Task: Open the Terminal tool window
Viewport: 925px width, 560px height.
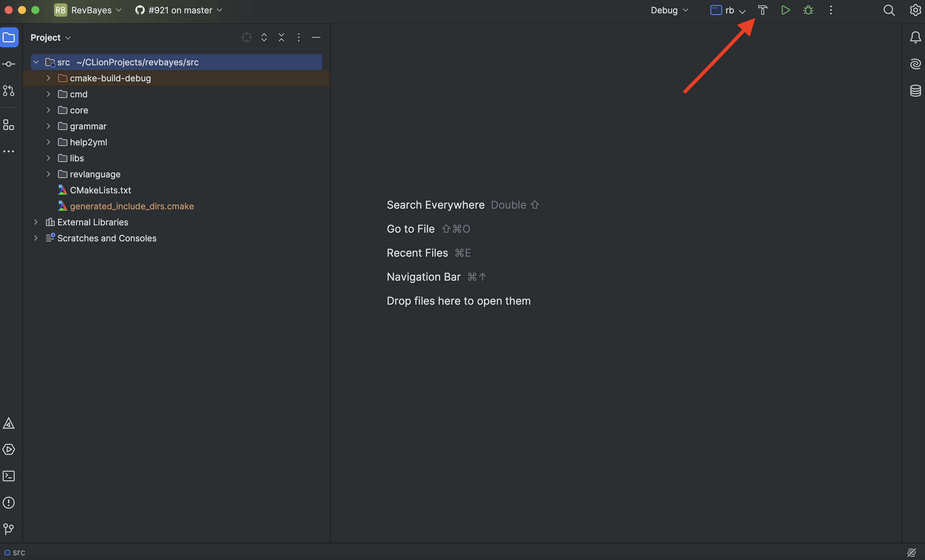Action: click(9, 476)
